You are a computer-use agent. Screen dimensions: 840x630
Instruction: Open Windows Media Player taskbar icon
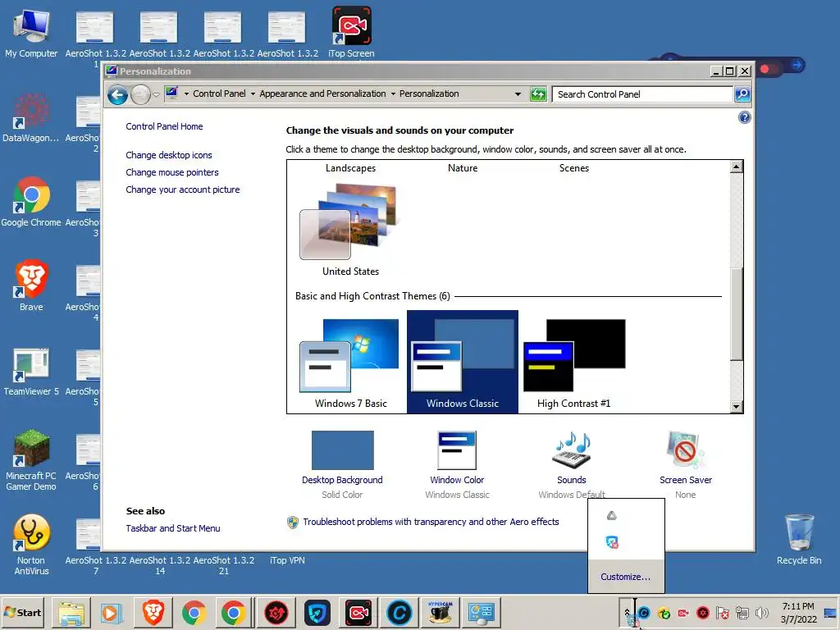click(111, 612)
